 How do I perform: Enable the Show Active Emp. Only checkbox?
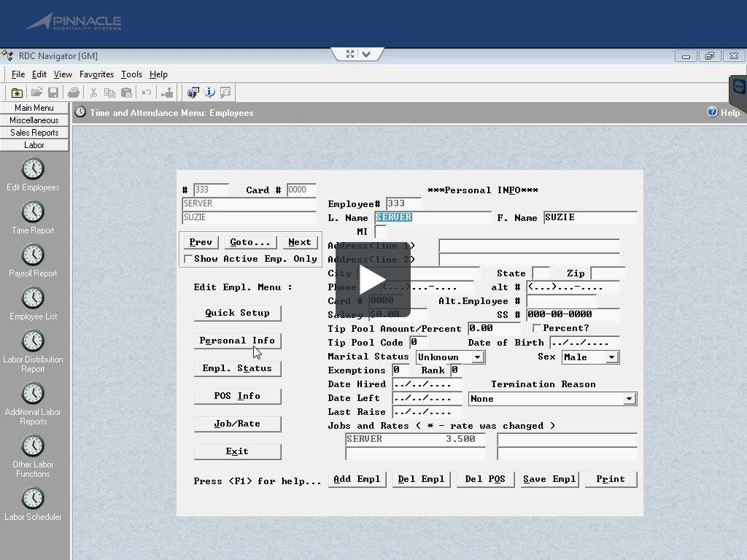pos(188,259)
